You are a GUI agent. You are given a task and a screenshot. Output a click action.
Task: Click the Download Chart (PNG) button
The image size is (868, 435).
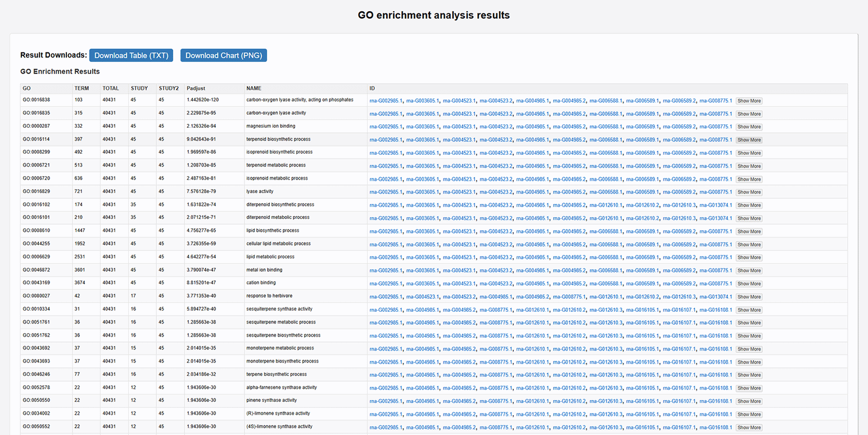(224, 55)
